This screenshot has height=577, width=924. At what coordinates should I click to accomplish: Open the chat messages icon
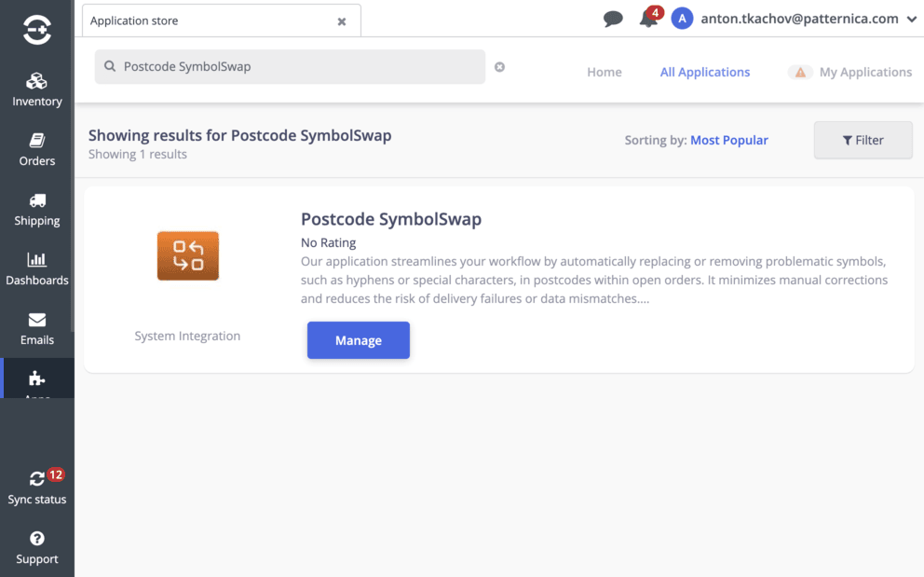[x=613, y=19]
